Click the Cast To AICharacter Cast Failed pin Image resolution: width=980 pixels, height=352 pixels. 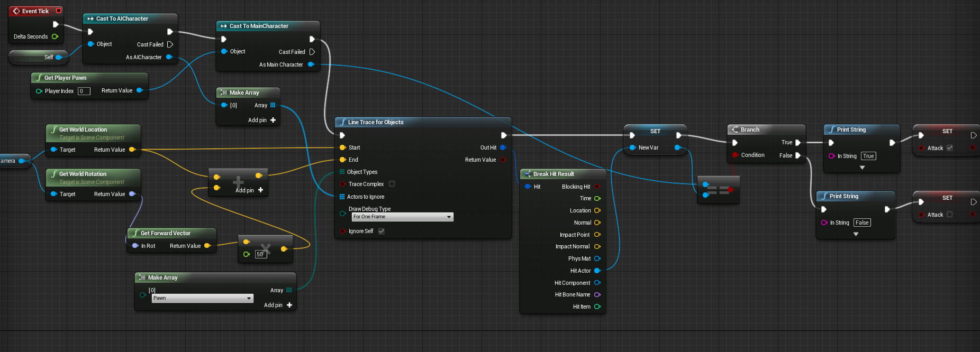click(x=170, y=44)
